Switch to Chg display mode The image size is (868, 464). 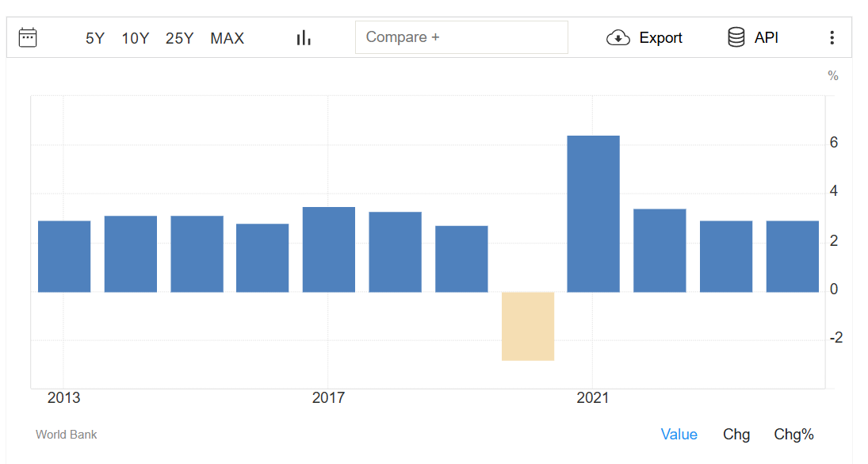736,434
